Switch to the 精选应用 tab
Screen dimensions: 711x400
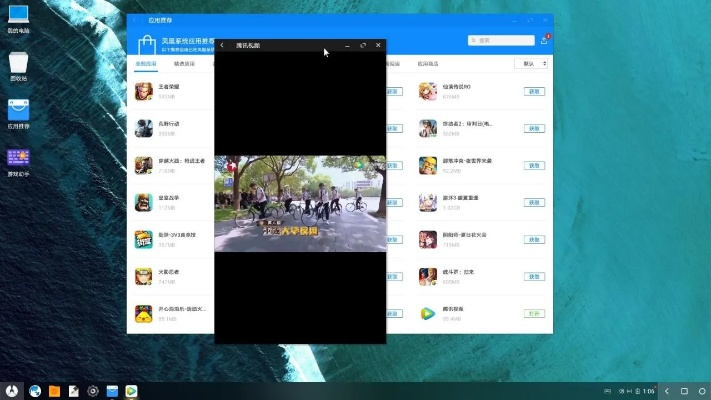pyautogui.click(x=184, y=64)
